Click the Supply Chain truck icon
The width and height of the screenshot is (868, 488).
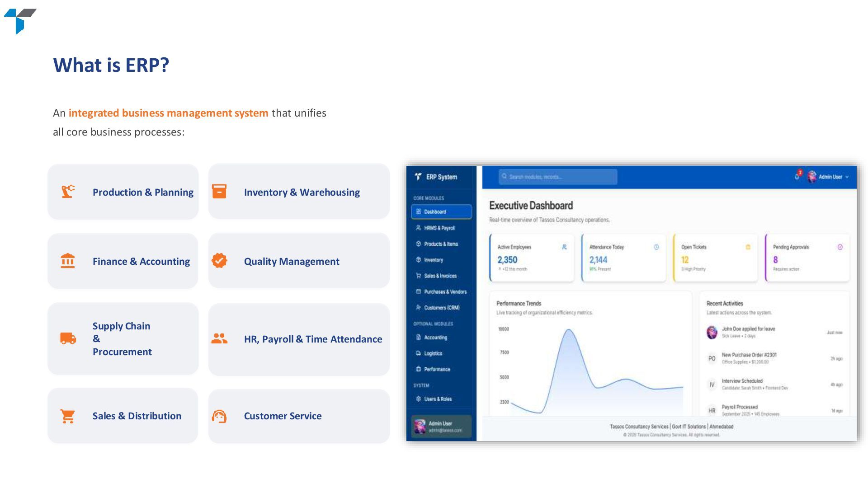coord(68,338)
